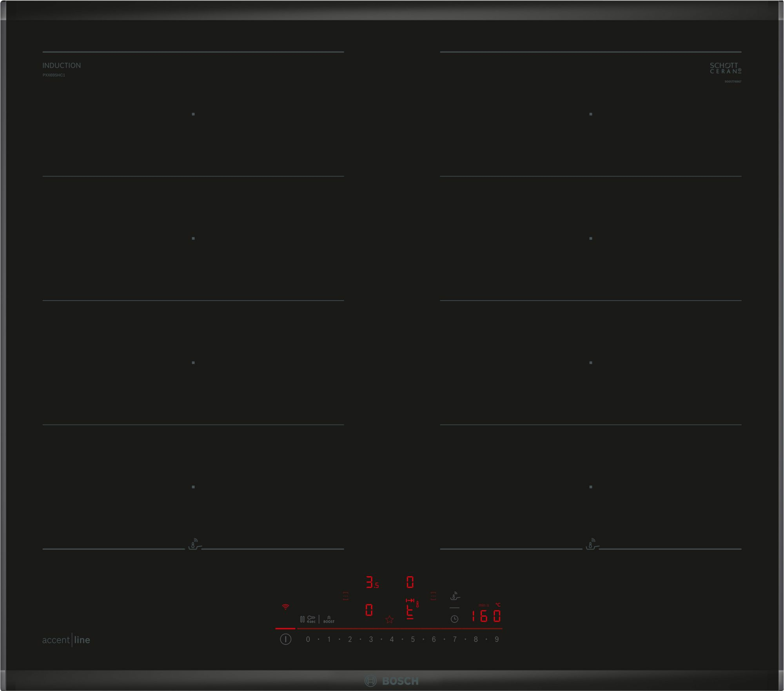Select the lower left zone display showing 0
The height and width of the screenshot is (691, 784).
[369, 610]
